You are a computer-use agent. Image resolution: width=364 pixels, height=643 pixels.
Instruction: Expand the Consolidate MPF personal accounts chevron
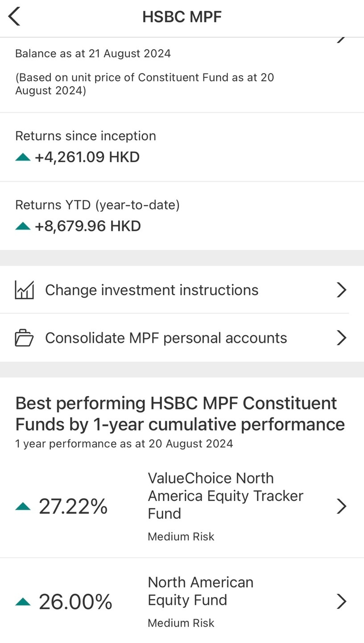(x=341, y=338)
